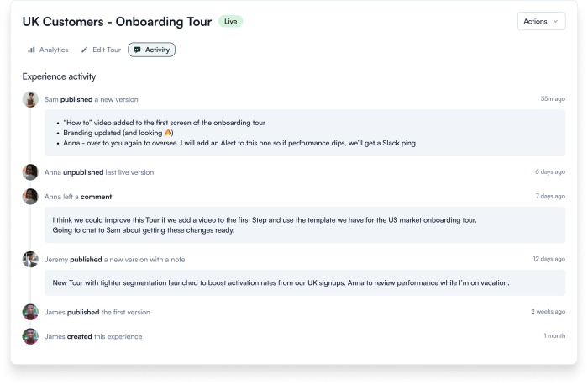
Task: Open the Edit Tour tab
Action: click(x=102, y=50)
